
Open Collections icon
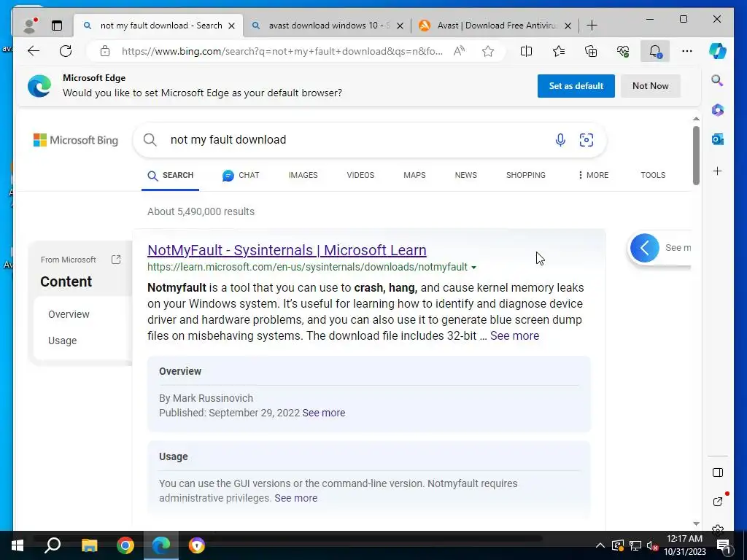(x=591, y=51)
